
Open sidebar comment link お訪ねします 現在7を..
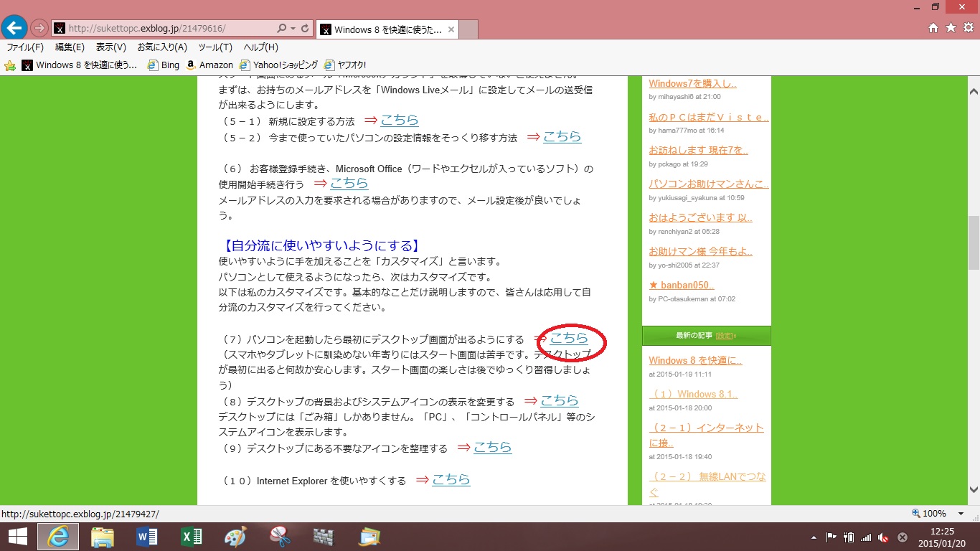coord(699,150)
